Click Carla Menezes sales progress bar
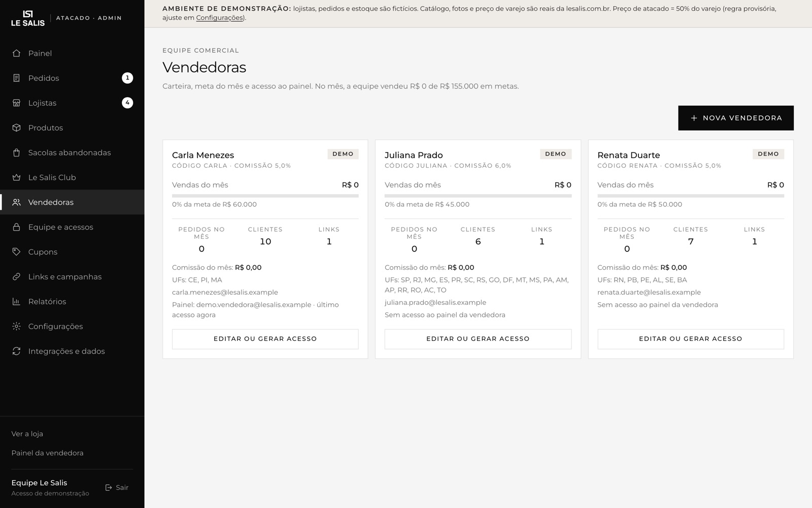The height and width of the screenshot is (508, 812). point(265,196)
